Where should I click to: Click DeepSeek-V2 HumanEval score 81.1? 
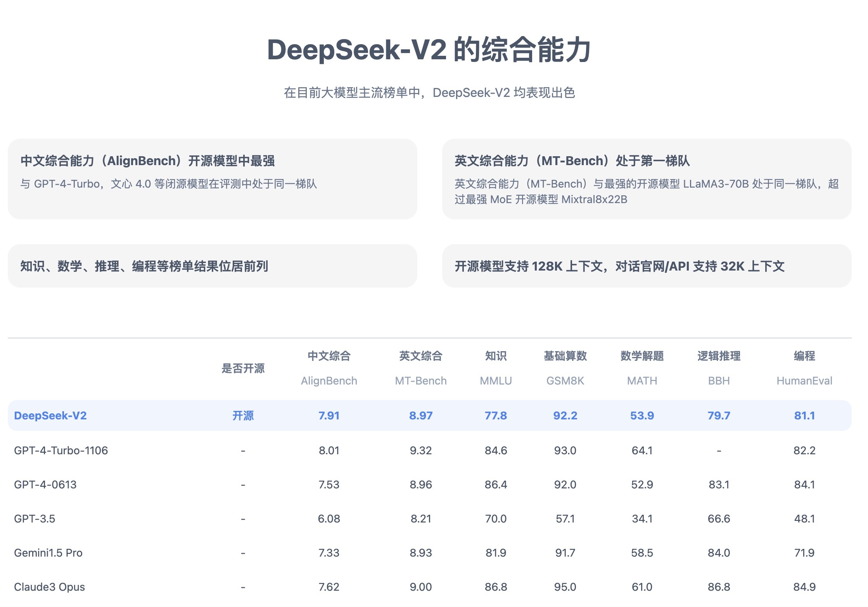tap(804, 416)
